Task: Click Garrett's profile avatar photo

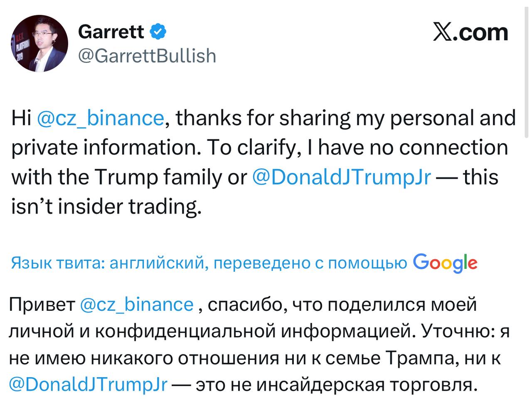Action: pos(39,44)
